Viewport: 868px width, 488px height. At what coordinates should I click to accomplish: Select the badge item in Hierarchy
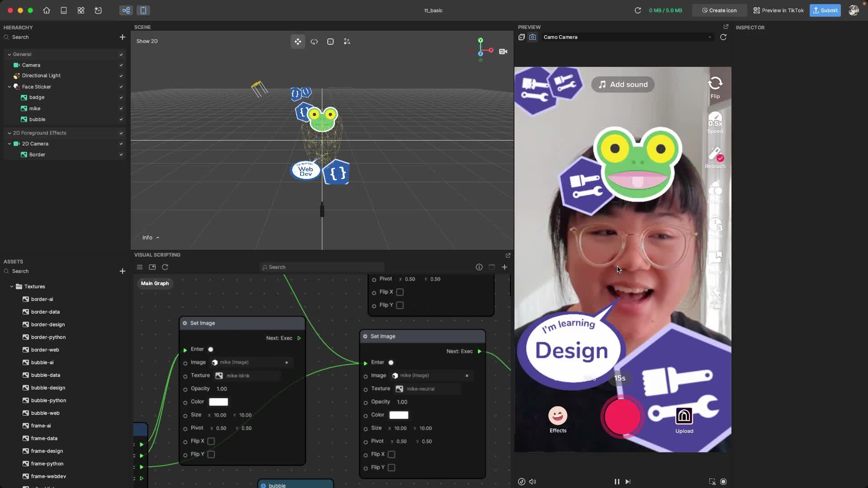[37, 98]
